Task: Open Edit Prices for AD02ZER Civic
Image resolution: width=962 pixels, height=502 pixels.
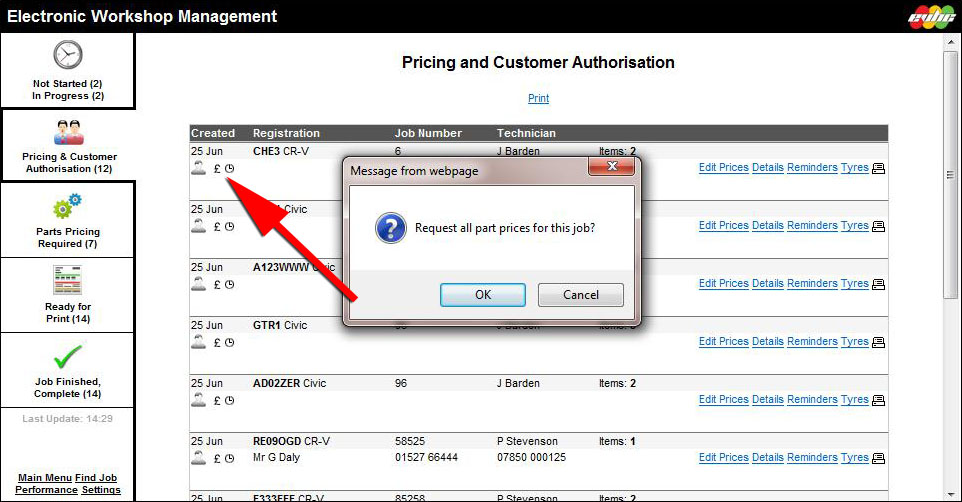Action: (x=724, y=400)
